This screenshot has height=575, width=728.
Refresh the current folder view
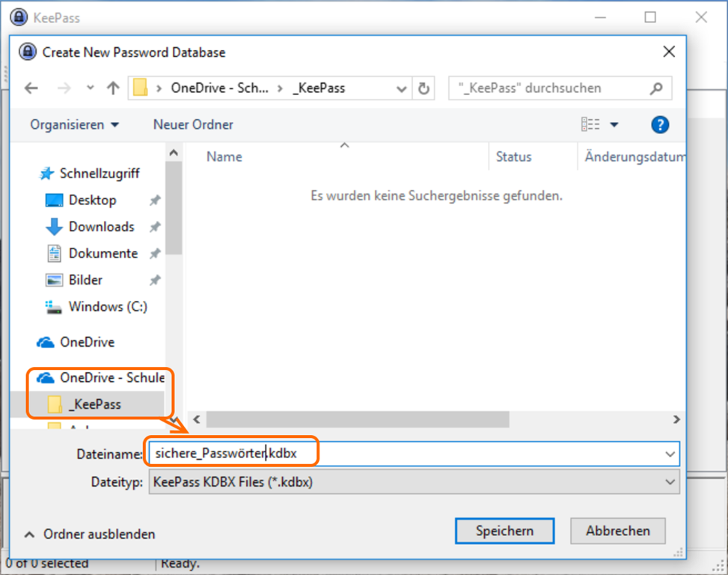[423, 88]
